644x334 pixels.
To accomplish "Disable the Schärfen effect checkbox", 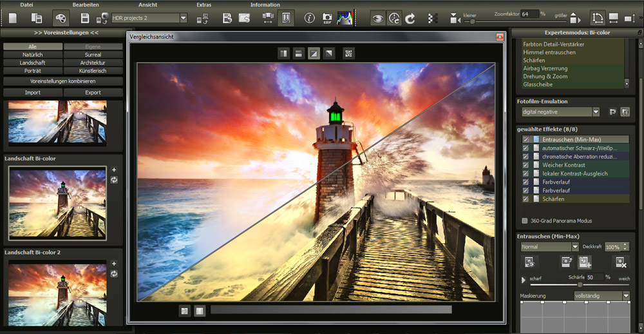I will click(x=526, y=199).
